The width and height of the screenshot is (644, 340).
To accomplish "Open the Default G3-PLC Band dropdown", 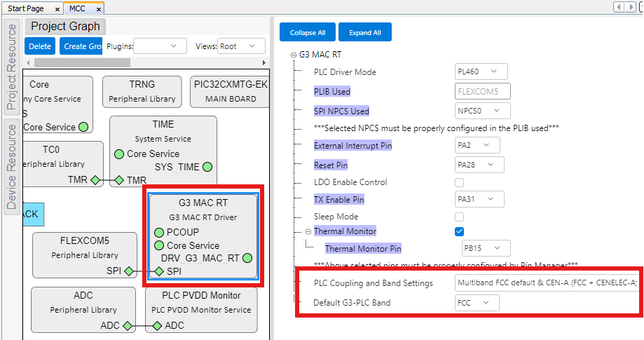I will point(477,304).
